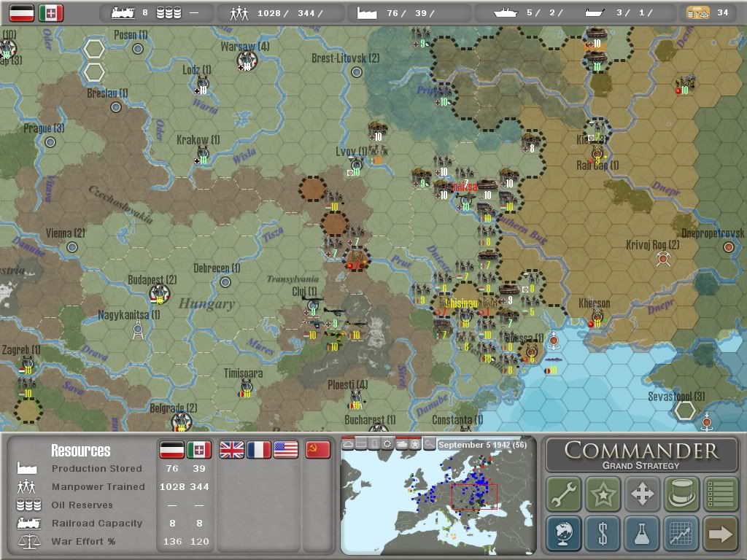
Task: Toggle the sun-shaped minimap filter
Action: point(388,444)
